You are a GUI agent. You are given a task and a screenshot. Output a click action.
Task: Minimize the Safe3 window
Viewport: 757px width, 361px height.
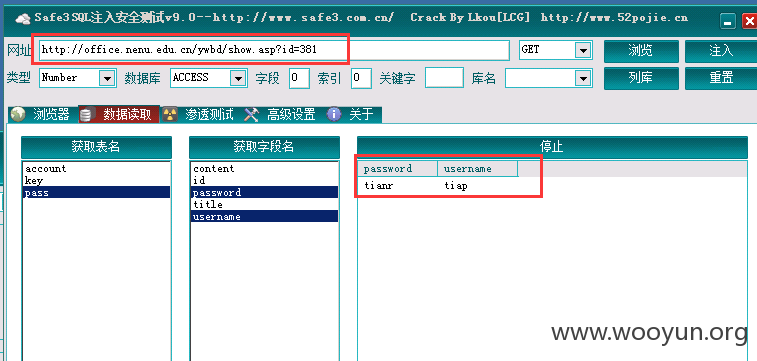(728, 21)
